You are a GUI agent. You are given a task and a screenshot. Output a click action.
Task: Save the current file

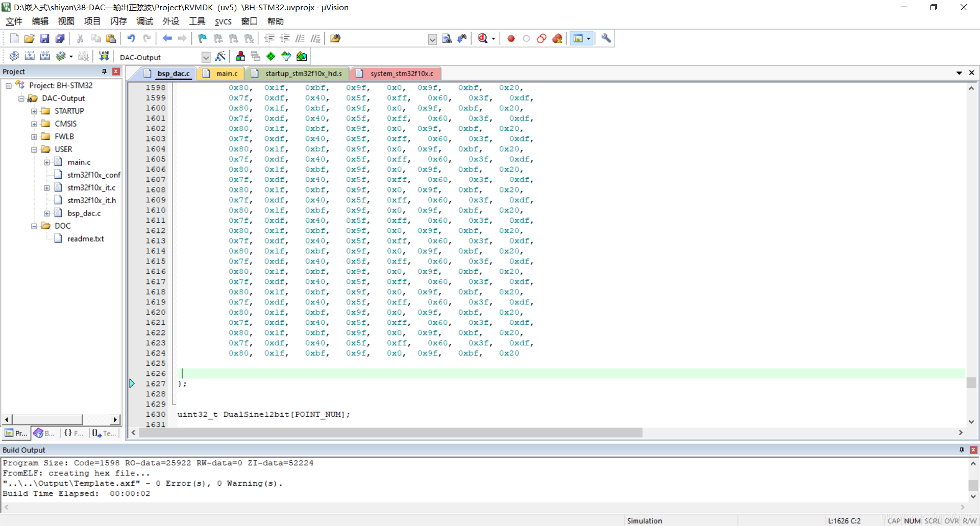click(45, 38)
